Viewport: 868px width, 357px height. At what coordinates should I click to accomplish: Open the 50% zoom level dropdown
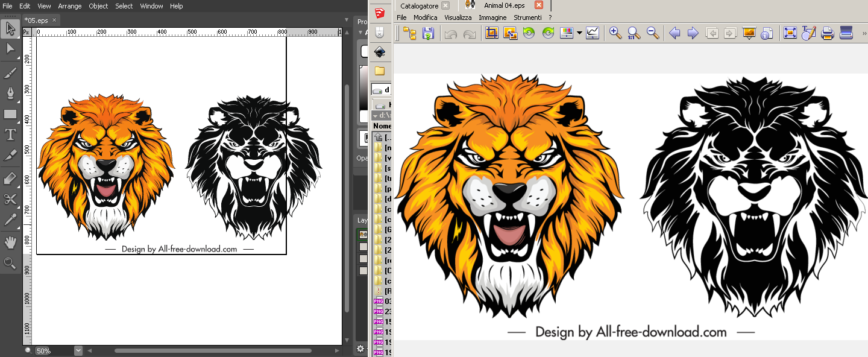coord(78,350)
